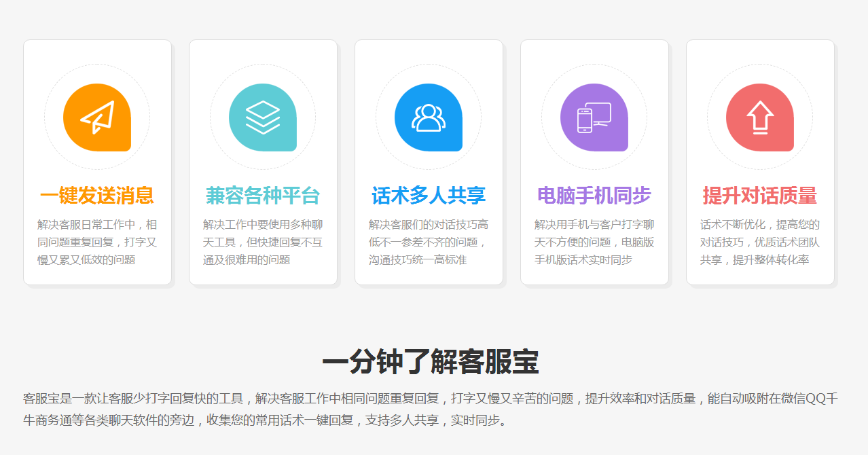
Task: Click the teal stacked layers icon
Action: tap(263, 117)
